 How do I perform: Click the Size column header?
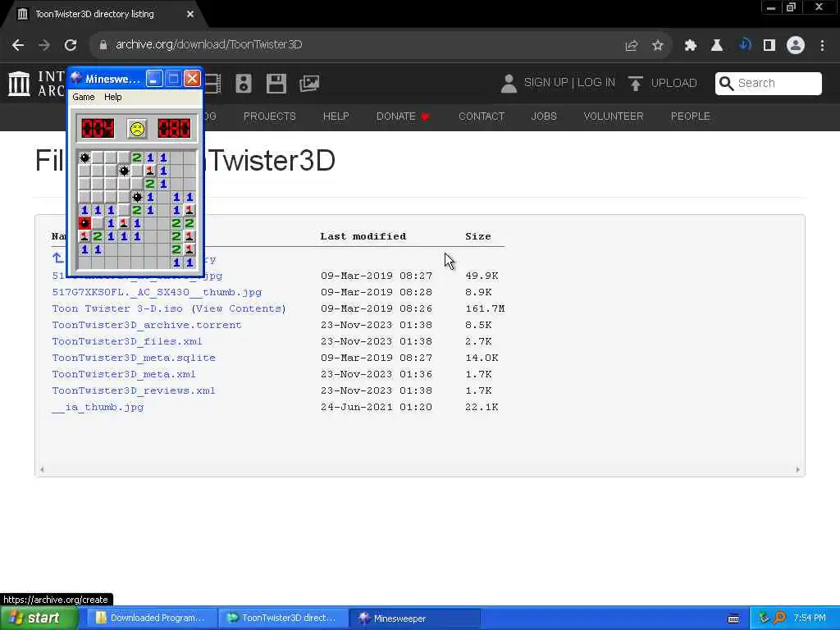click(x=478, y=236)
